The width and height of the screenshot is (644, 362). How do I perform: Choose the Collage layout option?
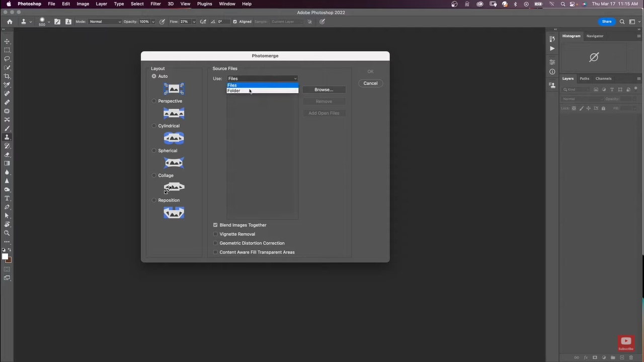pos(154,175)
